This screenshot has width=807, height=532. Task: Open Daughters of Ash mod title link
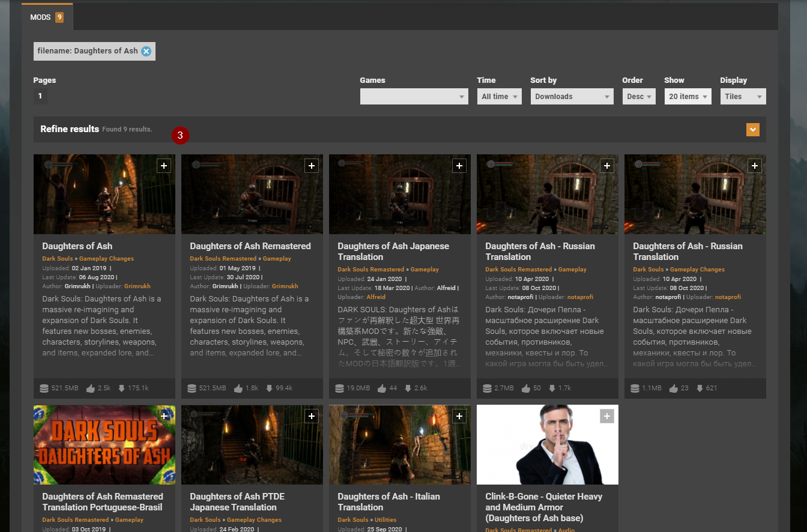coord(77,246)
